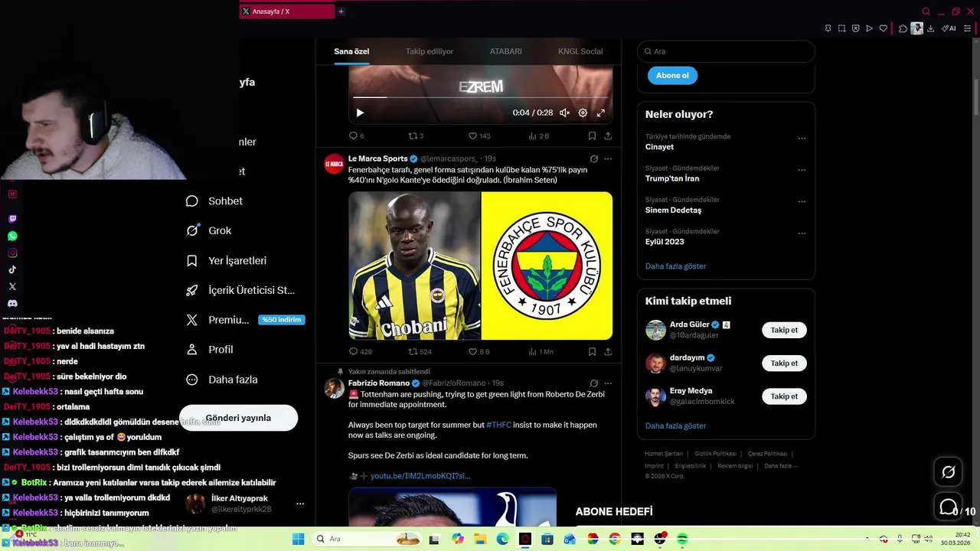Share the Le Marca Sports Kante post
The image size is (980, 551).
(608, 352)
